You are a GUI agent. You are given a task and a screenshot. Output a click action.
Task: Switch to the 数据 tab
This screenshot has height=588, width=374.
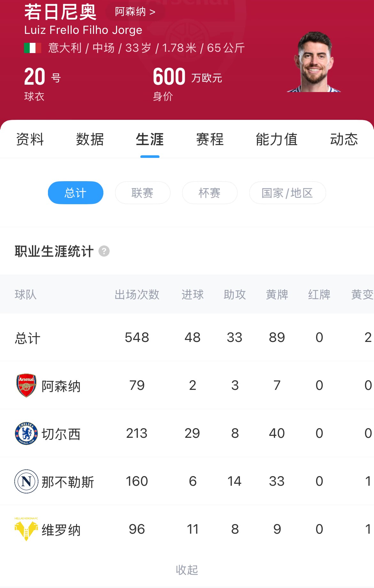point(90,139)
